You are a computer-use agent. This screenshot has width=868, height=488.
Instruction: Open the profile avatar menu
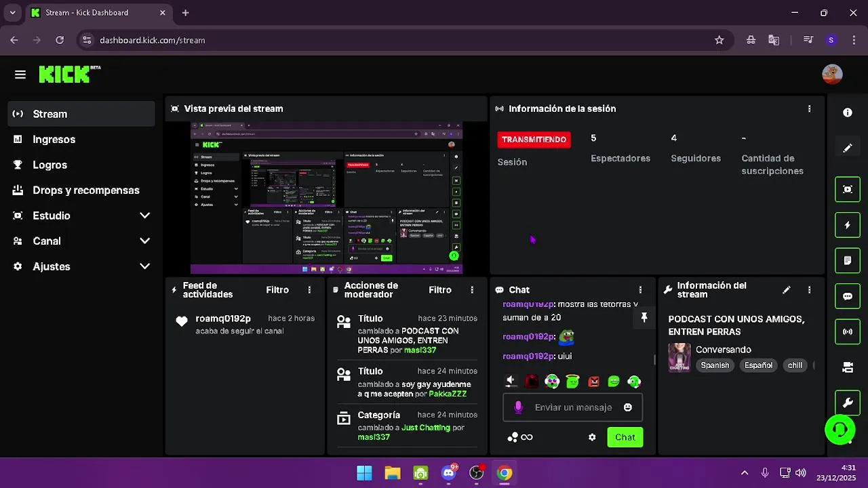(x=832, y=75)
